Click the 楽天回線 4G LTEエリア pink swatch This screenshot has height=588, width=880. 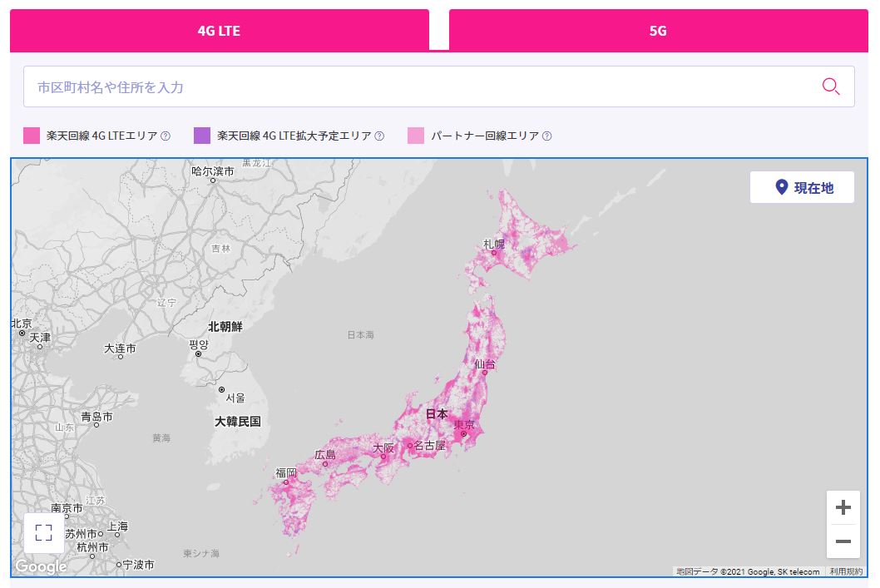coord(32,136)
